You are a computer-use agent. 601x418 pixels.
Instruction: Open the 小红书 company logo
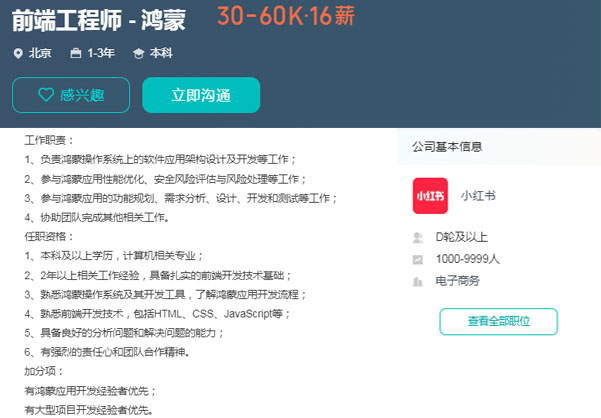[x=430, y=196]
